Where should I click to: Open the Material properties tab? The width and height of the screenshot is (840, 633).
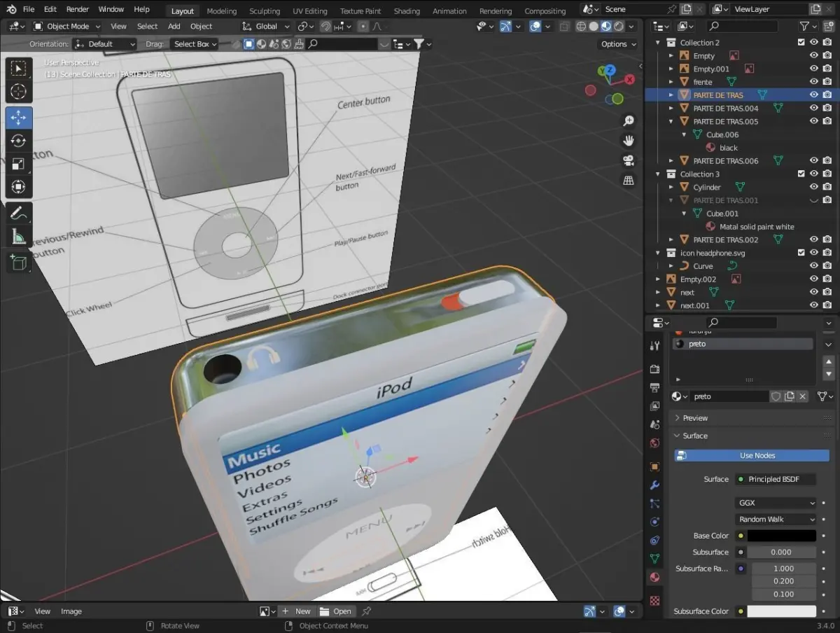654,577
